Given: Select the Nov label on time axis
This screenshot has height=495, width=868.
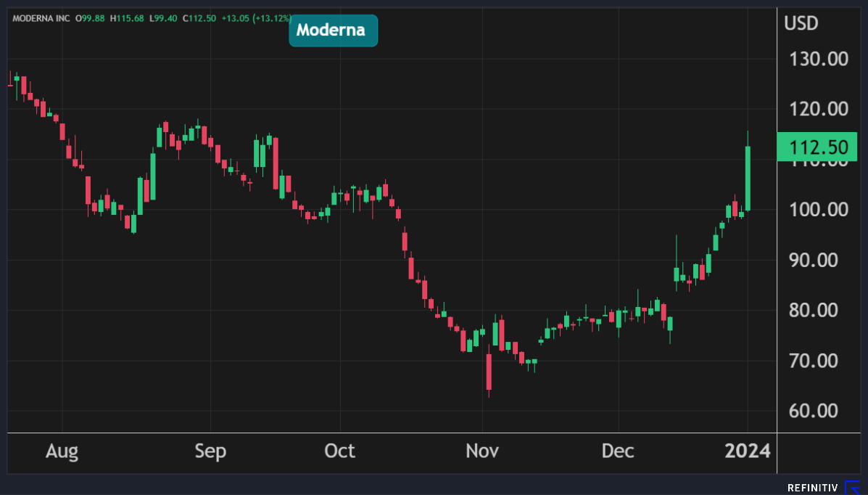Looking at the screenshot, I should pyautogui.click(x=482, y=451).
